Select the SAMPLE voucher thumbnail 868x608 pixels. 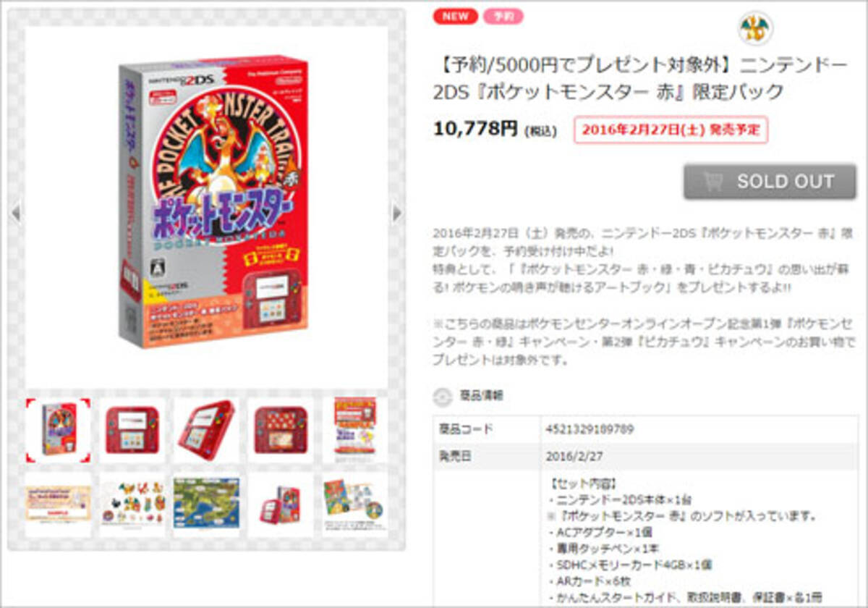point(59,504)
